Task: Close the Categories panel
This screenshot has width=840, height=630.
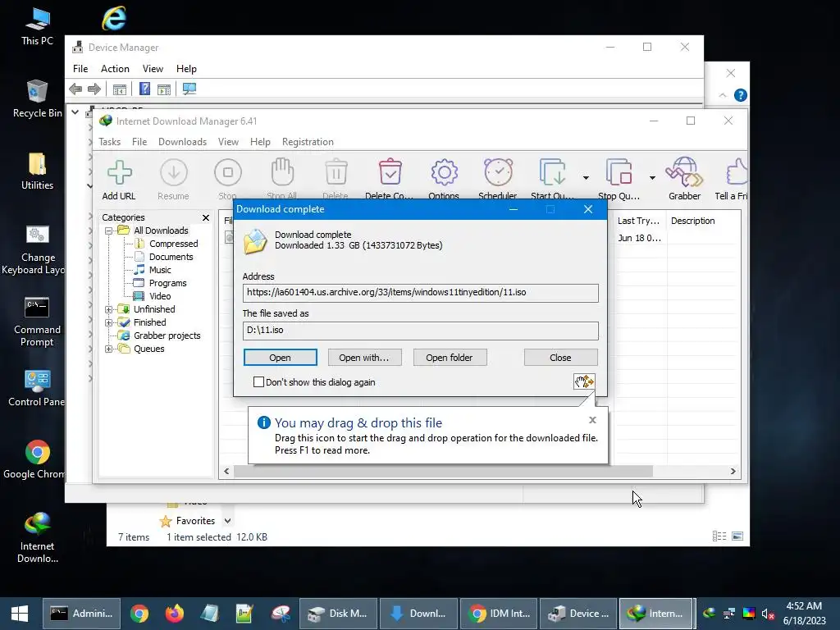Action: [x=206, y=217]
